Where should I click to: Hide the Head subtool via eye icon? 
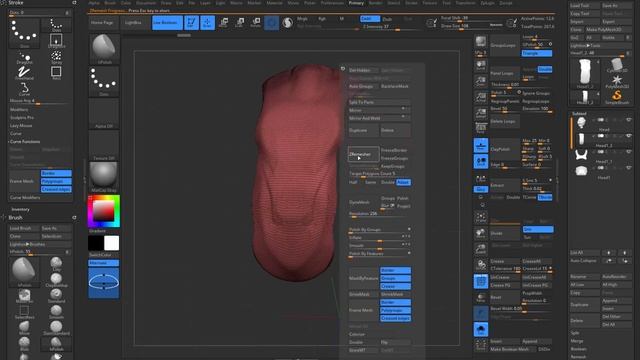click(x=629, y=120)
